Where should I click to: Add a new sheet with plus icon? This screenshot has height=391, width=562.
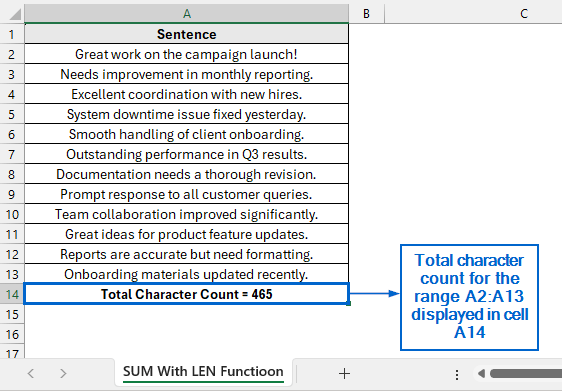pos(344,373)
